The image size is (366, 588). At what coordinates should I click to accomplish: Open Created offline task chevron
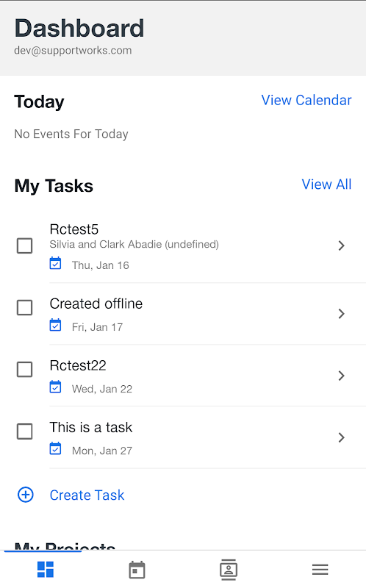(x=341, y=314)
